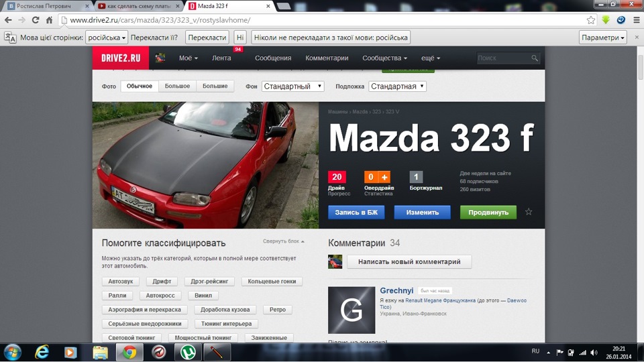Image resolution: width=644 pixels, height=362 pixels.
Task: Click the browser forward arrow
Action: 21,20
